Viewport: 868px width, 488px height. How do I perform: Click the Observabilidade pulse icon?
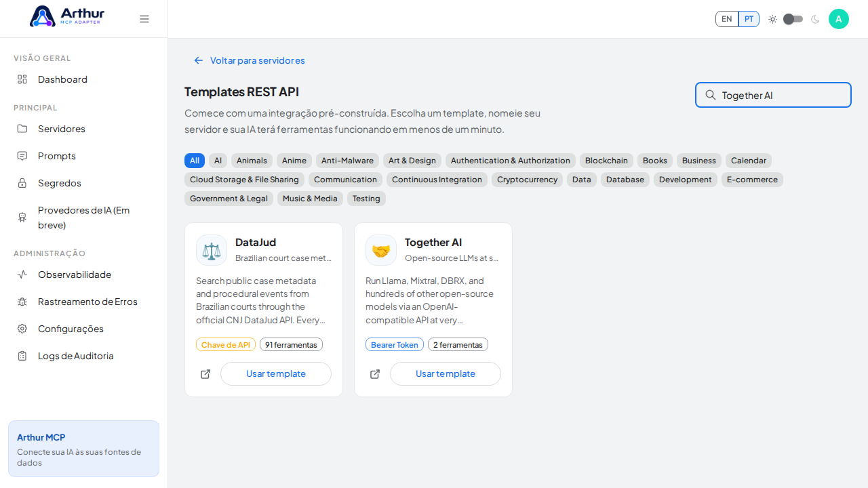point(22,274)
